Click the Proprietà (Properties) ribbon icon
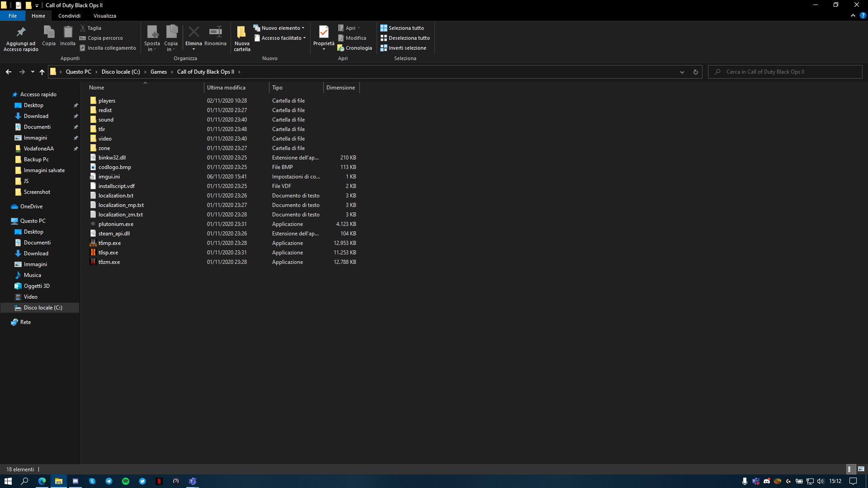The height and width of the screenshot is (488, 868). click(324, 33)
